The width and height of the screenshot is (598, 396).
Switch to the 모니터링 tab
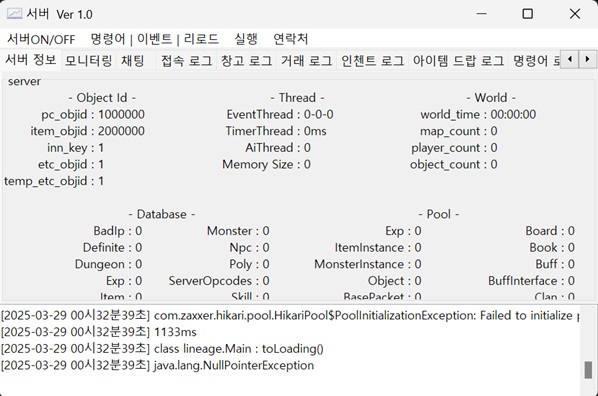[88, 60]
